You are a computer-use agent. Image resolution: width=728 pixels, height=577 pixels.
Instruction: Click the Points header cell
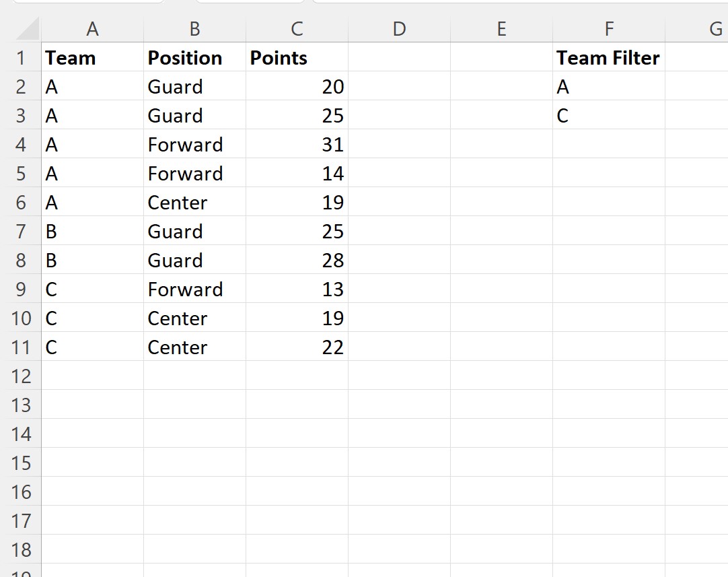coord(297,58)
